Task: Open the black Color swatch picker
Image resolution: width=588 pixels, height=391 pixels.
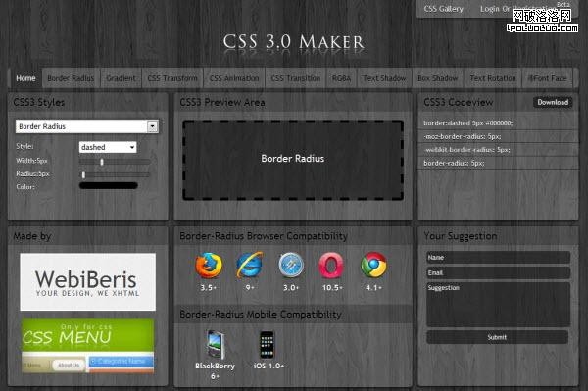Action: (x=109, y=185)
